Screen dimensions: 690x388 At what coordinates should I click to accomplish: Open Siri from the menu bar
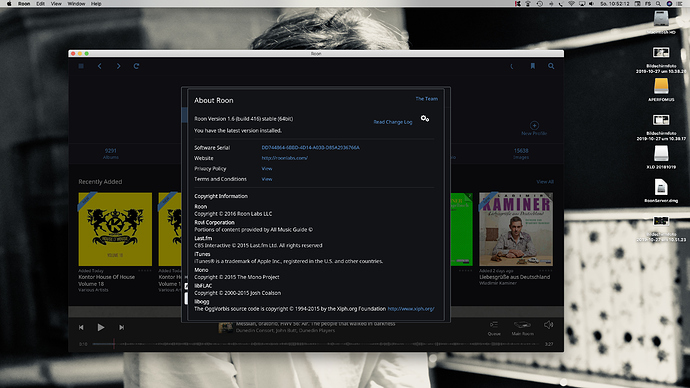[x=669, y=4]
